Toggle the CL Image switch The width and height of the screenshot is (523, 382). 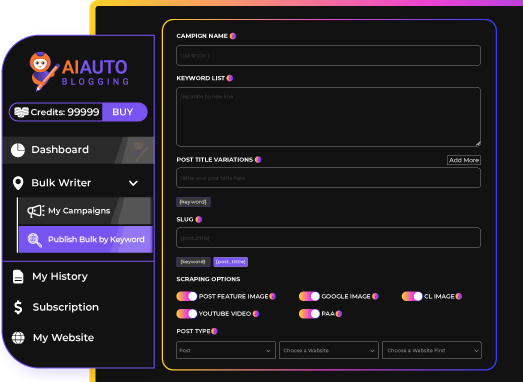[x=412, y=296]
